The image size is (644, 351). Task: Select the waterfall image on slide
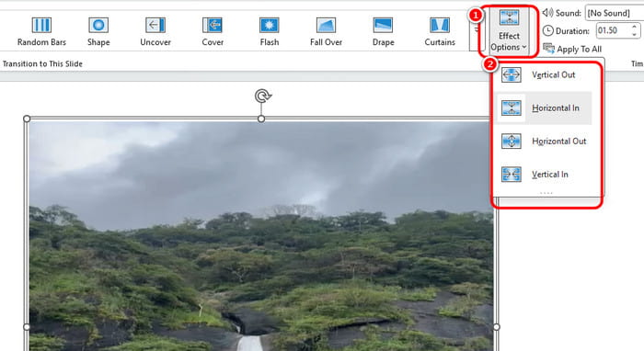click(261, 236)
